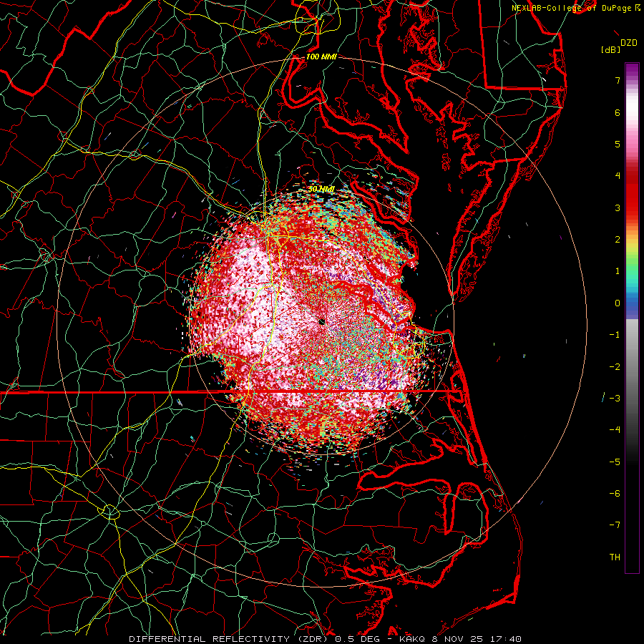Click the -6 dB mark on color scale

[615, 493]
